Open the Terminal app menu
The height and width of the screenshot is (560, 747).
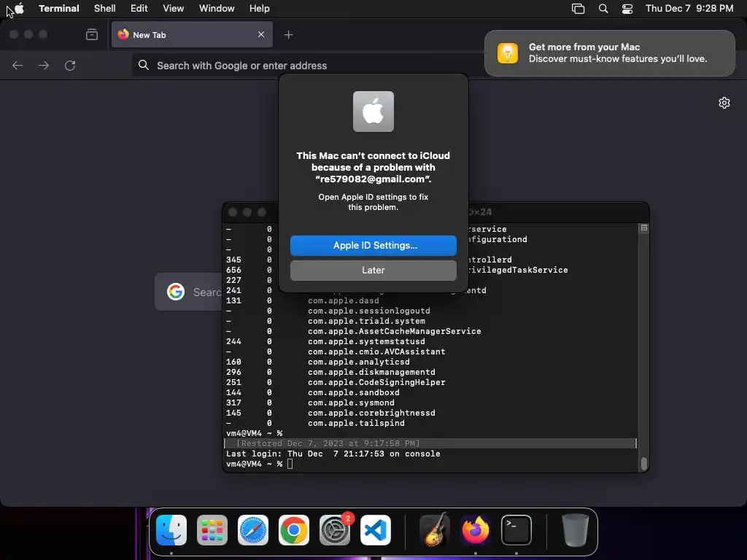(58, 9)
